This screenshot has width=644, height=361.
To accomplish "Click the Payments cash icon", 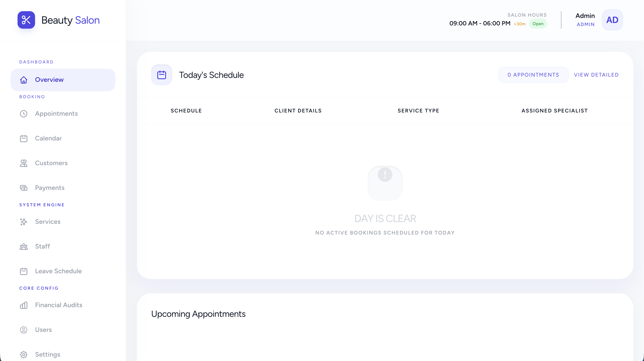I will pyautogui.click(x=24, y=188).
